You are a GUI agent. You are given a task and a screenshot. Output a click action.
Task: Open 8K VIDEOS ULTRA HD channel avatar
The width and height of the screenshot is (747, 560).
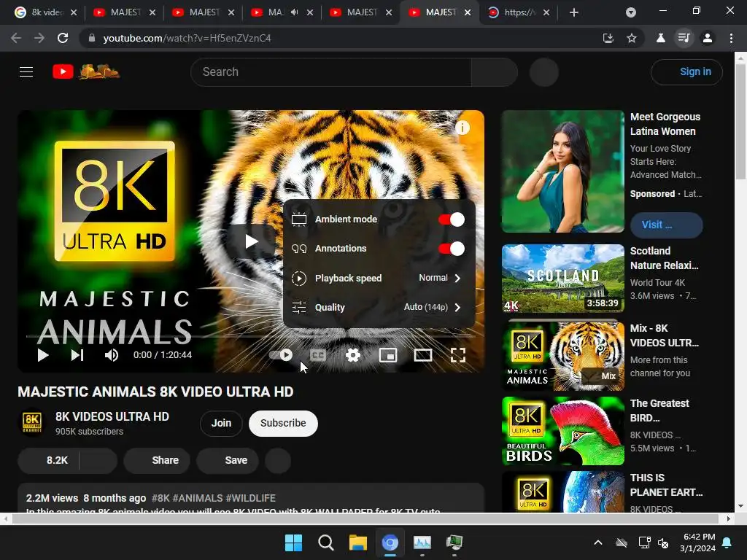pyautogui.click(x=32, y=422)
